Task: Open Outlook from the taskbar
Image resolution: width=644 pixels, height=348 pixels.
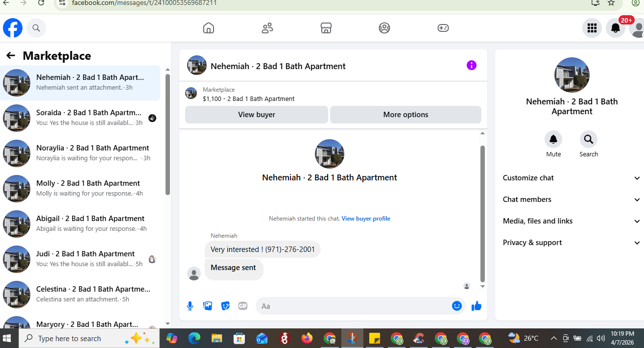Action: [262, 338]
